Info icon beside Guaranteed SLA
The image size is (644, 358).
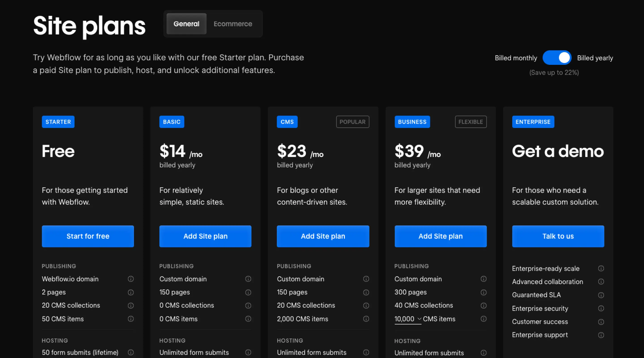click(601, 295)
